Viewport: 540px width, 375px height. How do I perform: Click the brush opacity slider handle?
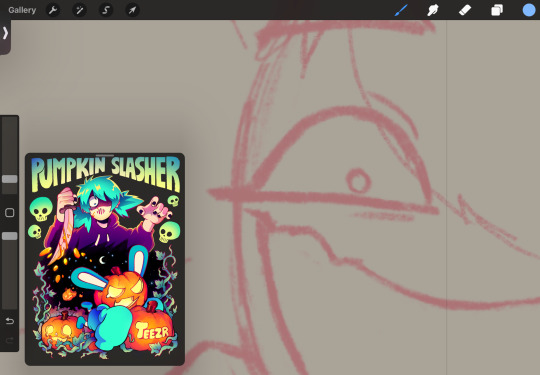click(x=10, y=236)
